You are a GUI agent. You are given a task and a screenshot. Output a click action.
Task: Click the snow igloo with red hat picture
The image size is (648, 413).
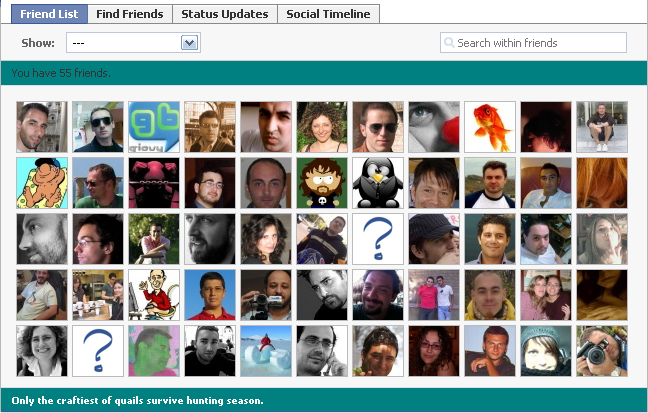[266, 351]
